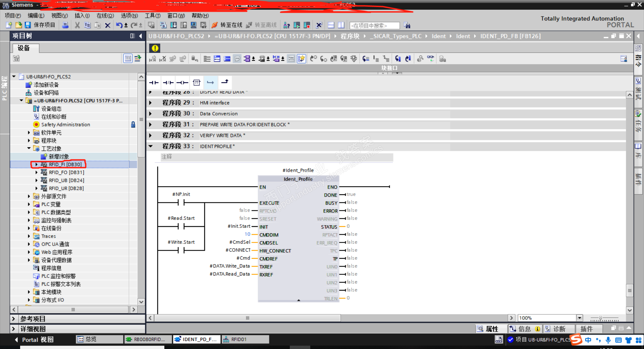
Task: Insert a normally closed contact
Action: (168, 83)
